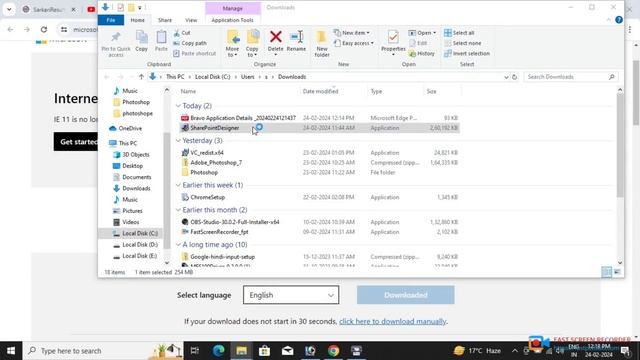Viewport: 640px width, 360px height.
Task: Click the Cut command
Action: tap(182, 33)
